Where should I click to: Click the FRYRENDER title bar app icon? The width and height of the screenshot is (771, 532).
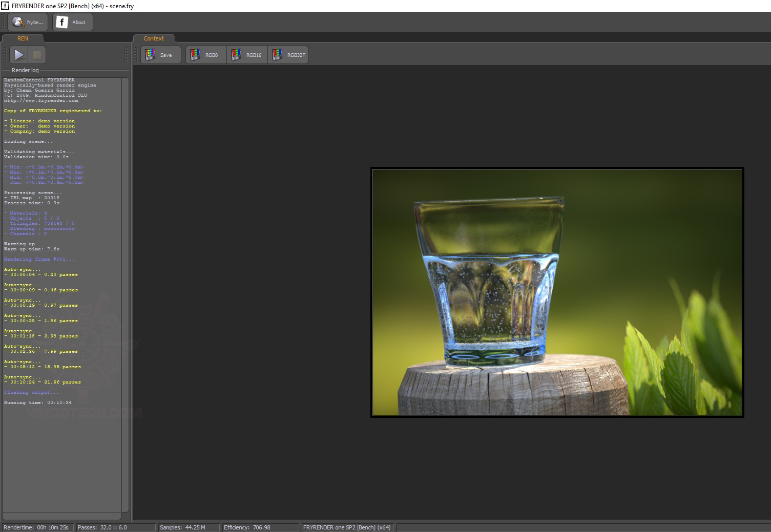coord(5,6)
